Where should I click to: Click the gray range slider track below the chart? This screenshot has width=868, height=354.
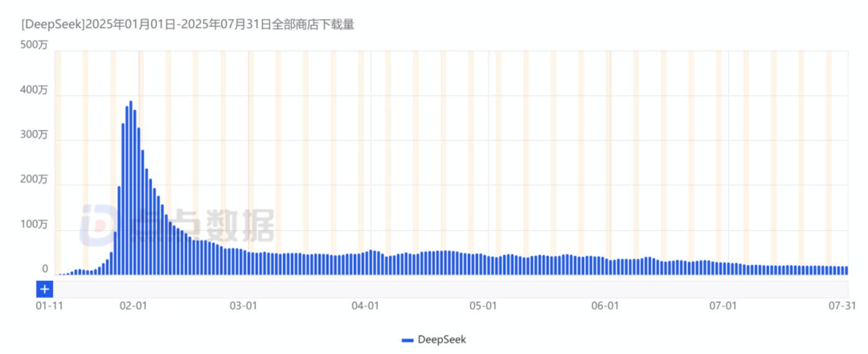(450, 289)
